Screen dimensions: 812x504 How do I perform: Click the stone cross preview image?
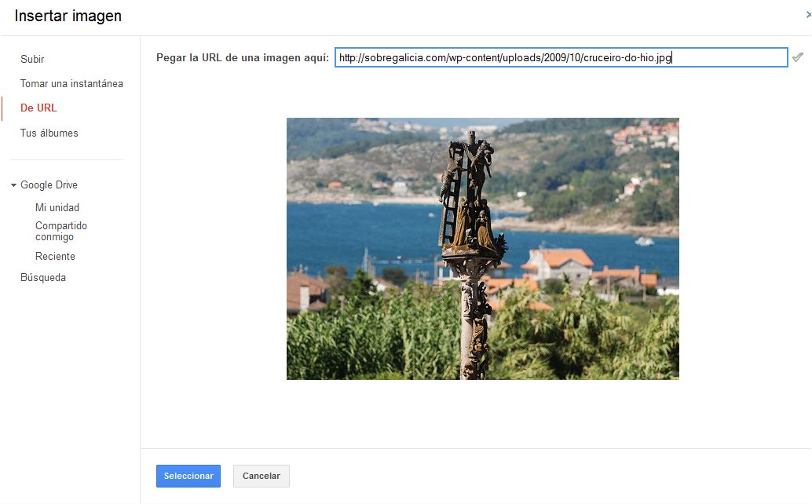click(x=482, y=249)
